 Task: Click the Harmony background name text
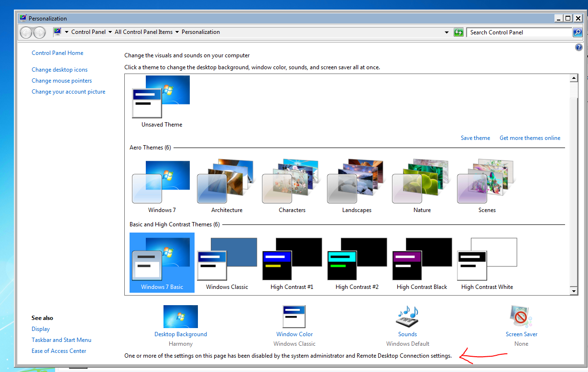pyautogui.click(x=181, y=344)
